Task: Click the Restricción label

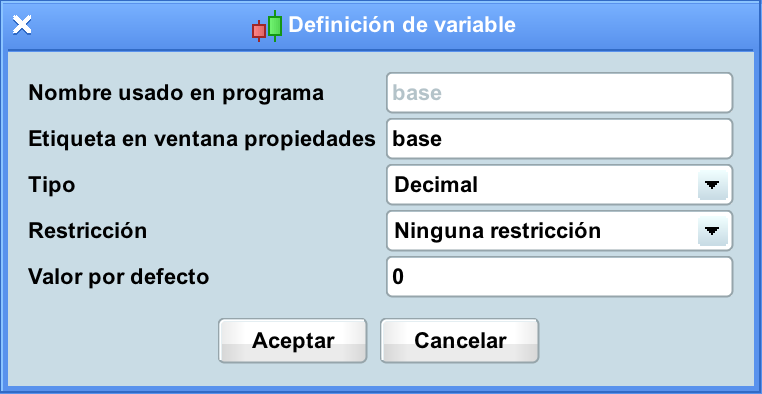Action: pos(87,231)
